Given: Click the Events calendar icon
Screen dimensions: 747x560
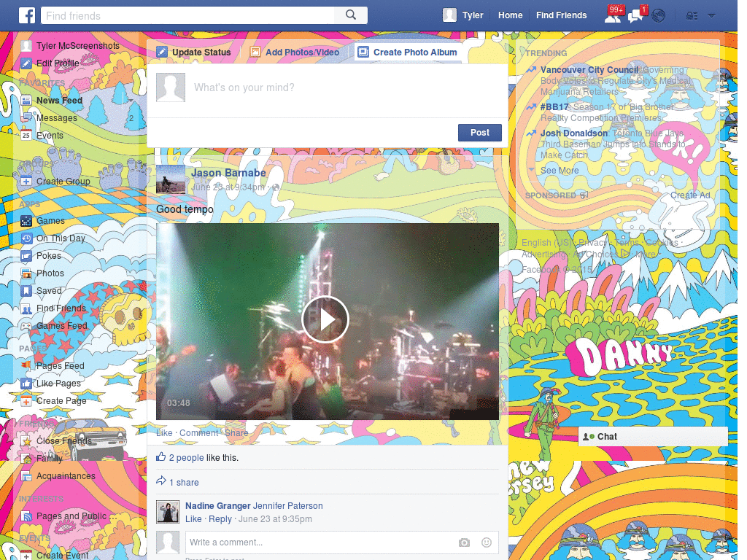Looking at the screenshot, I should click(26, 135).
